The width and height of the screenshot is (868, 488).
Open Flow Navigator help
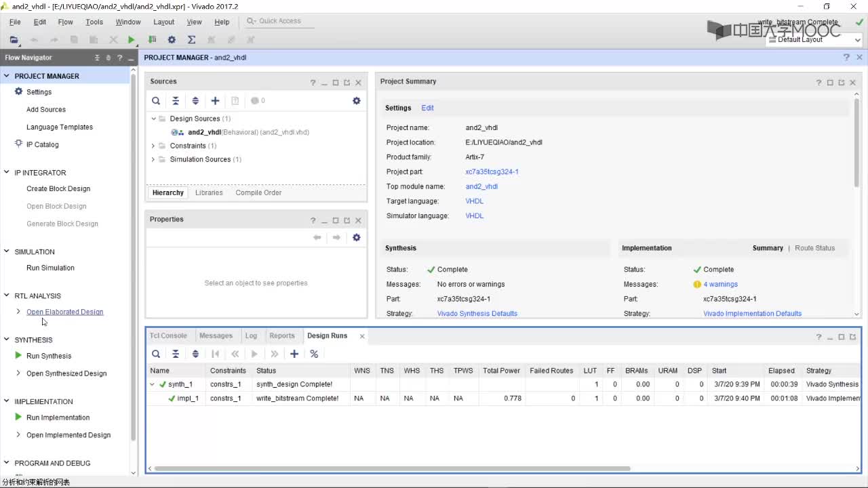coord(120,58)
